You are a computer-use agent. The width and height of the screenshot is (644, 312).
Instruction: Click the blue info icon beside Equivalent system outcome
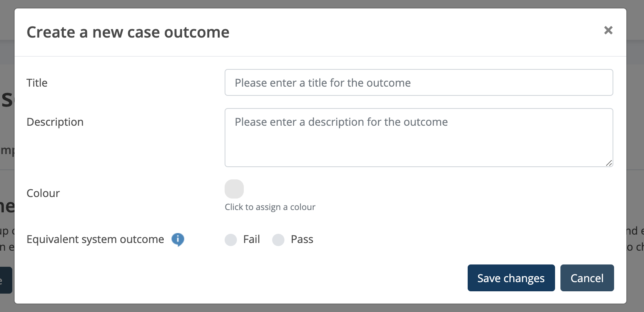178,240
